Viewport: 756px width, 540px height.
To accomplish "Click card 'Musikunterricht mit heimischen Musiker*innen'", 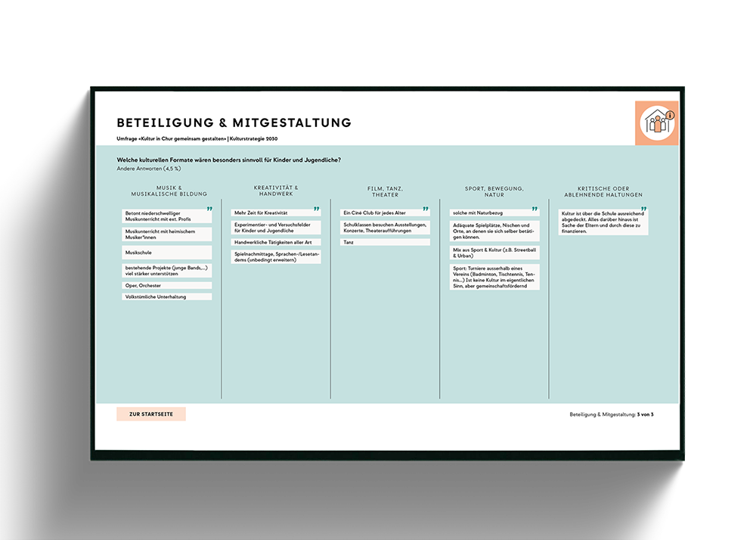I will pyautogui.click(x=167, y=234).
